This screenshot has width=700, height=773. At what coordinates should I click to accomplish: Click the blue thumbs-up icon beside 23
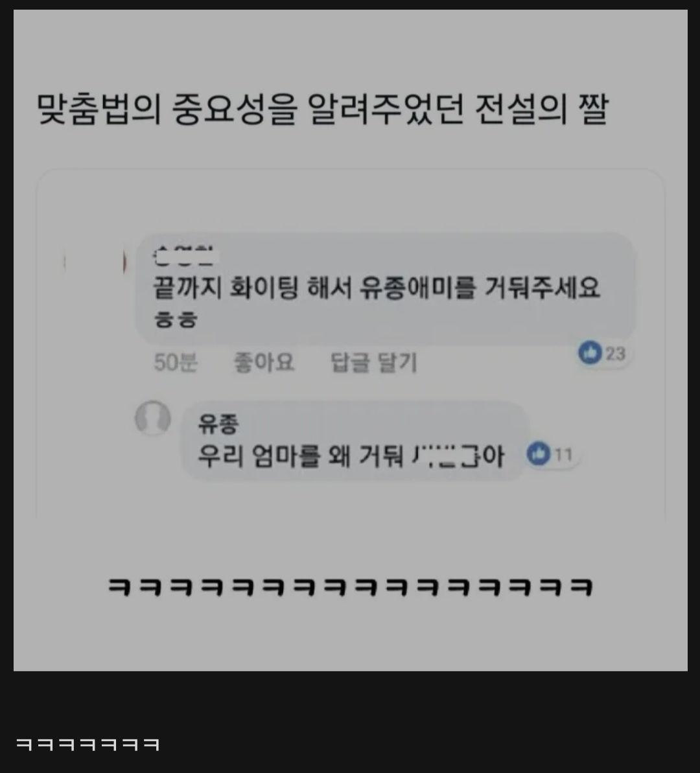click(x=590, y=352)
